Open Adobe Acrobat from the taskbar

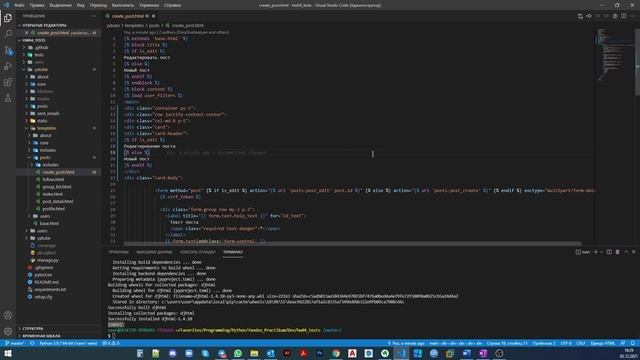click(303, 353)
